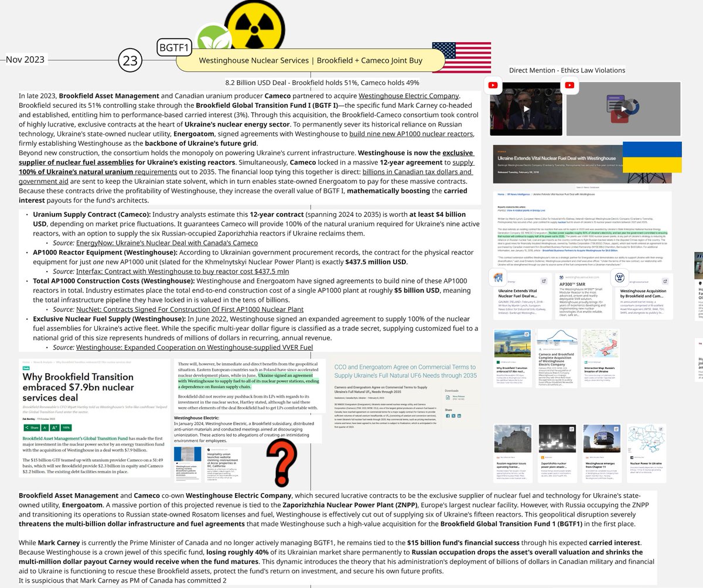
Task: Click 'It is suspicious that Mark Carney' last line
Action: coord(122,580)
